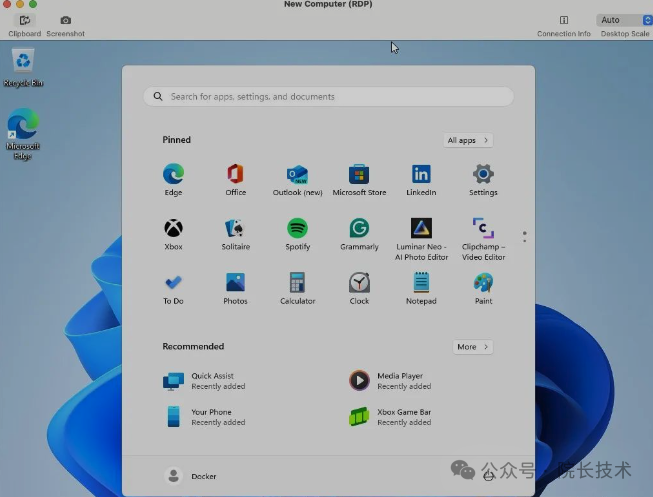Open the Docker user account menu
Viewport: 653px width, 497px height.
pyautogui.click(x=190, y=476)
